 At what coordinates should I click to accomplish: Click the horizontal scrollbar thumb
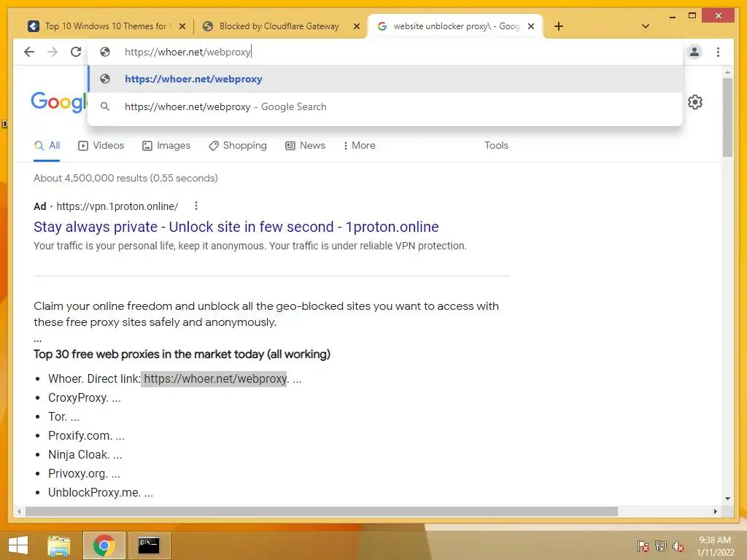322,512
